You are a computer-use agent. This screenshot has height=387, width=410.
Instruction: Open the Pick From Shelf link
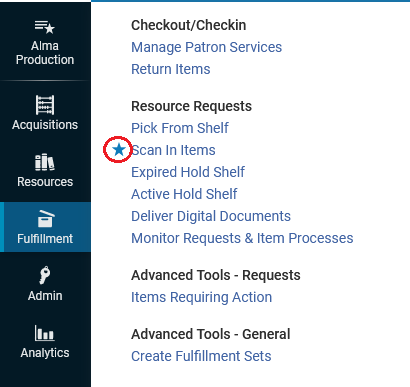[x=180, y=128]
